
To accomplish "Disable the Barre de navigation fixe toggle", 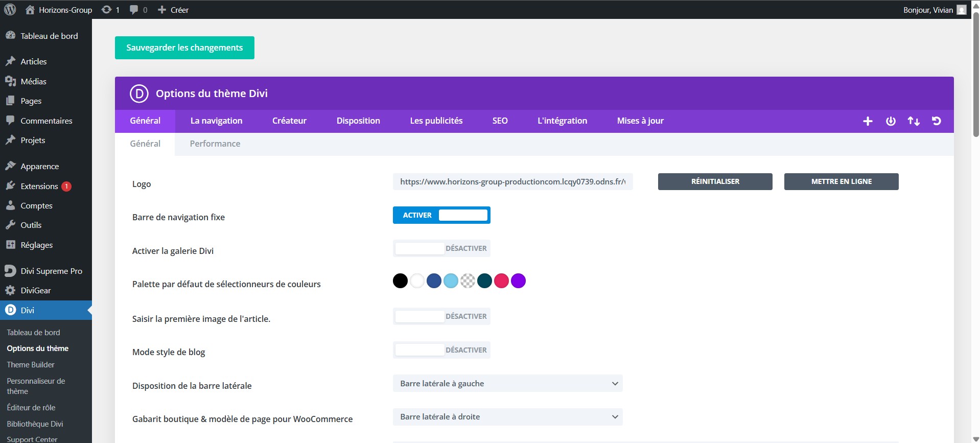I will (441, 215).
